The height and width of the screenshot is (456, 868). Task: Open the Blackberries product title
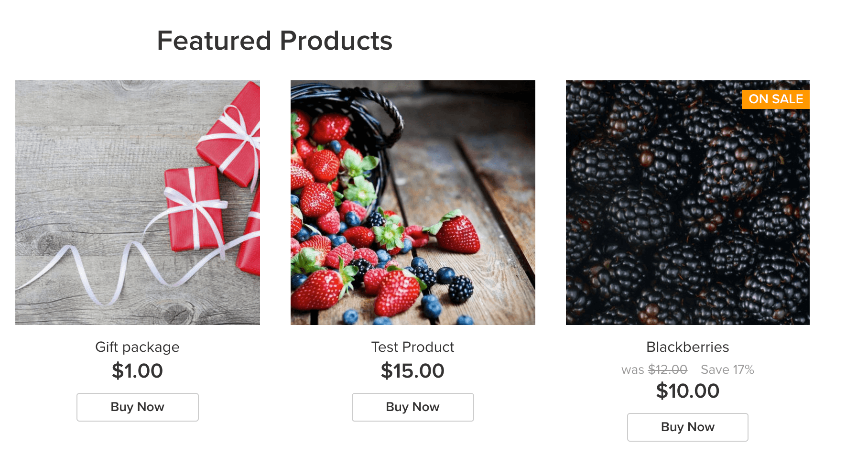coord(687,347)
